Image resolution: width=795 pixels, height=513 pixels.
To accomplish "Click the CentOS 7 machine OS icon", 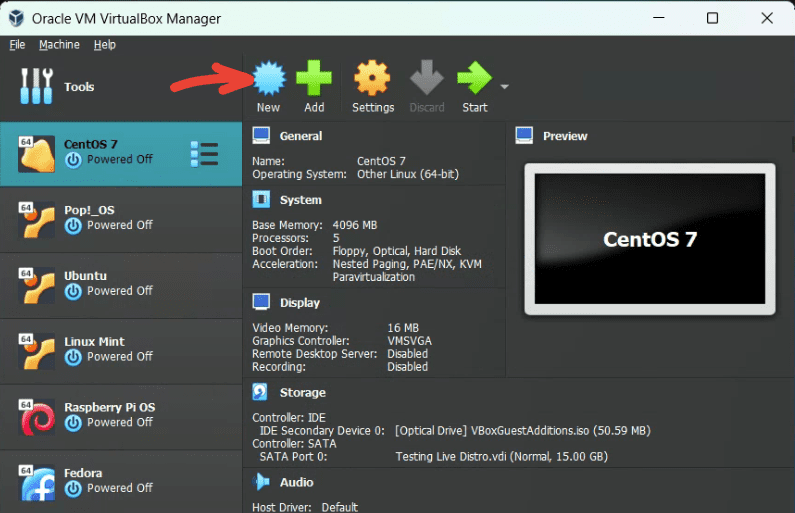I will pyautogui.click(x=37, y=154).
